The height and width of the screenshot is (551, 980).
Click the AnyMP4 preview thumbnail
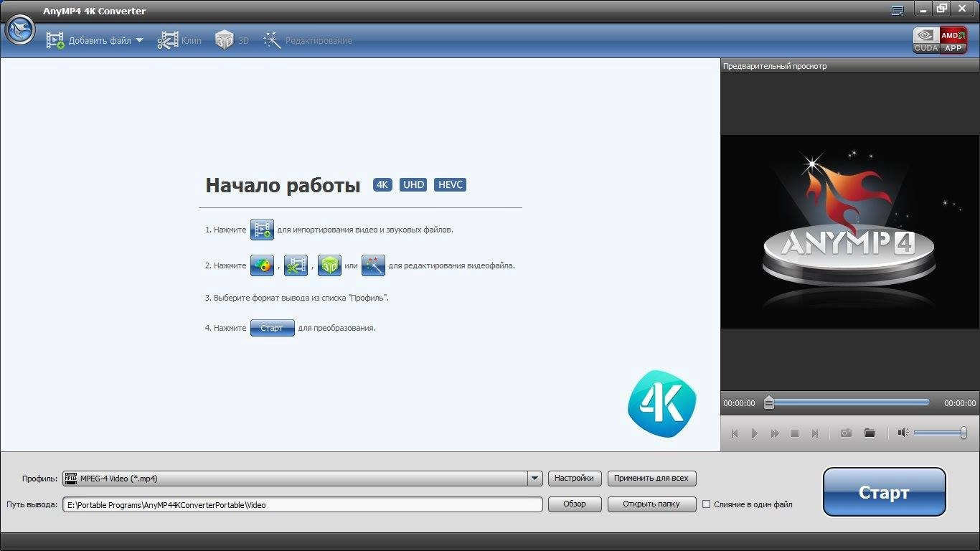(x=849, y=231)
